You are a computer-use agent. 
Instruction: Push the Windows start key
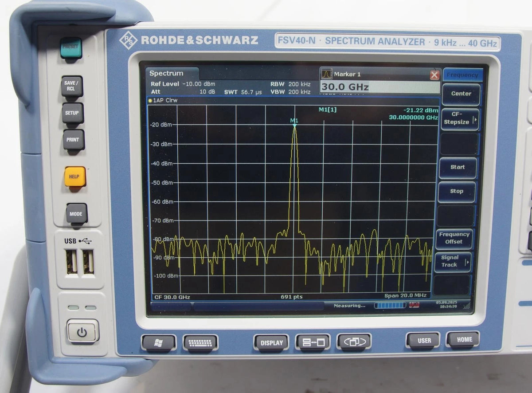pyautogui.click(x=159, y=343)
